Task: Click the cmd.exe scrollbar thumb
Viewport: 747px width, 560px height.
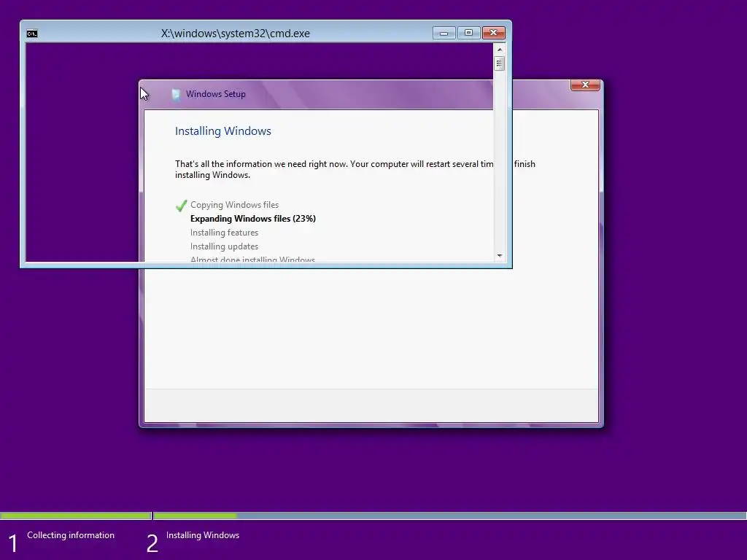Action: click(499, 63)
